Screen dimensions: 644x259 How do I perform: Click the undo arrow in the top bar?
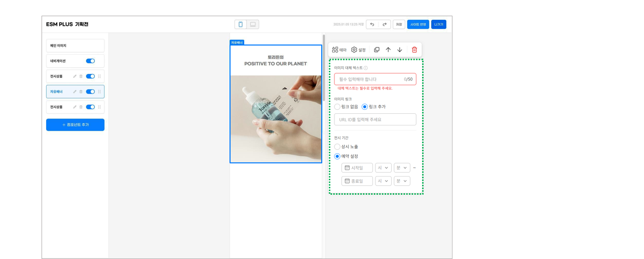click(x=372, y=24)
